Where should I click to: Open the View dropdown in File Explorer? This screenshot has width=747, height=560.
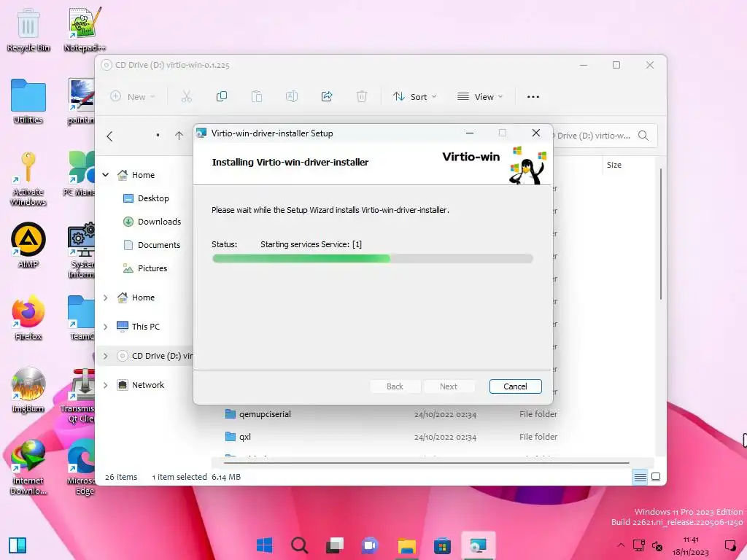[480, 97]
